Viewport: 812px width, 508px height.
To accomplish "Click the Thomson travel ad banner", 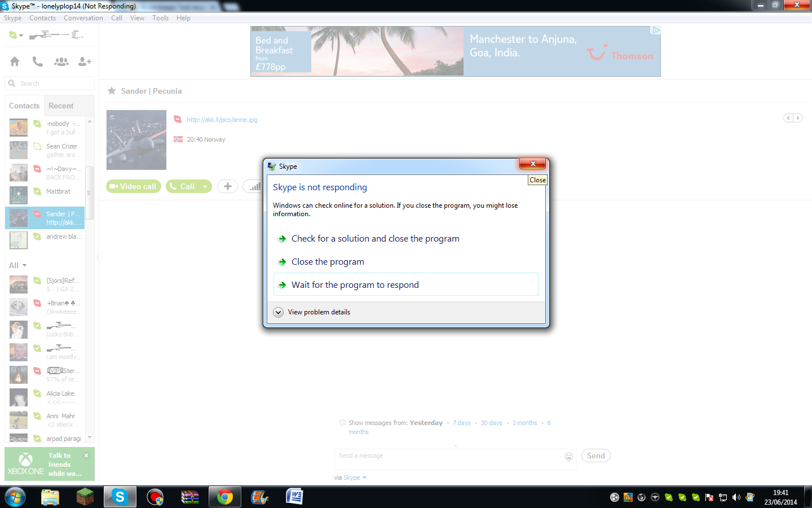I will click(456, 51).
